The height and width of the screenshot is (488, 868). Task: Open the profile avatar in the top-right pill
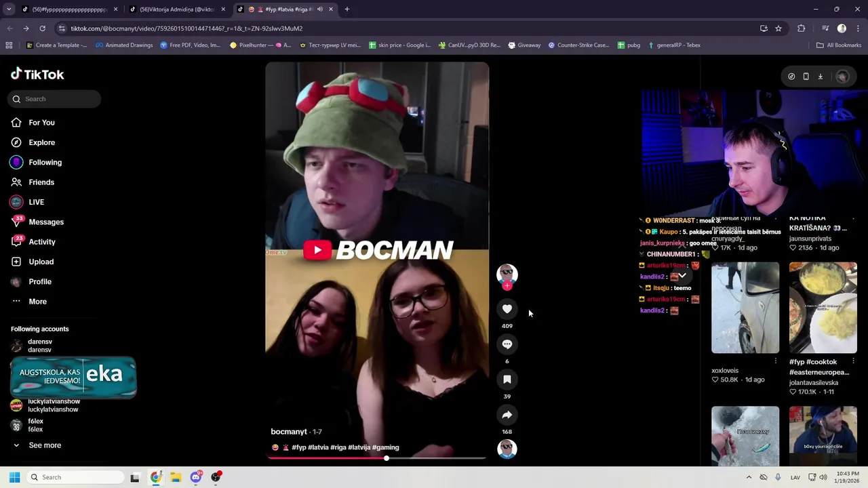(842, 77)
